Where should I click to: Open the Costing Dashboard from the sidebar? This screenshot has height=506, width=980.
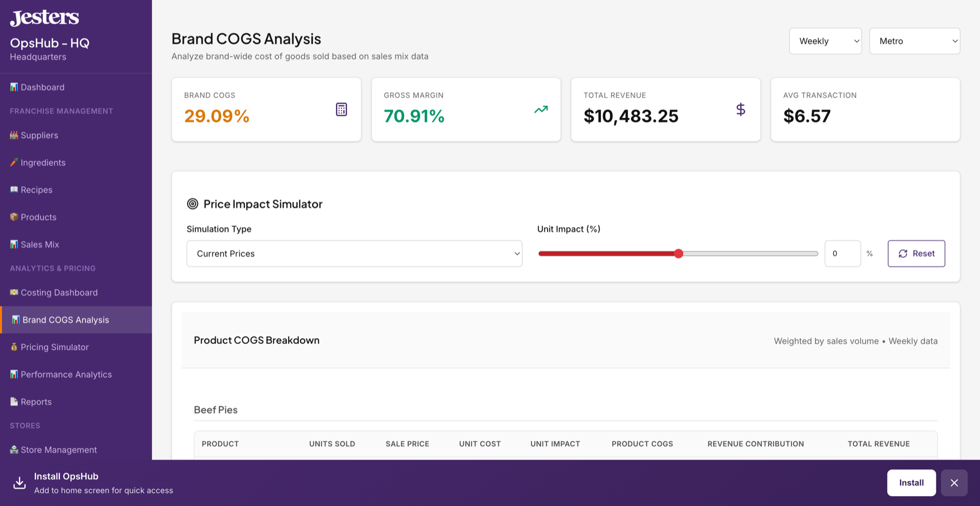[58, 292]
